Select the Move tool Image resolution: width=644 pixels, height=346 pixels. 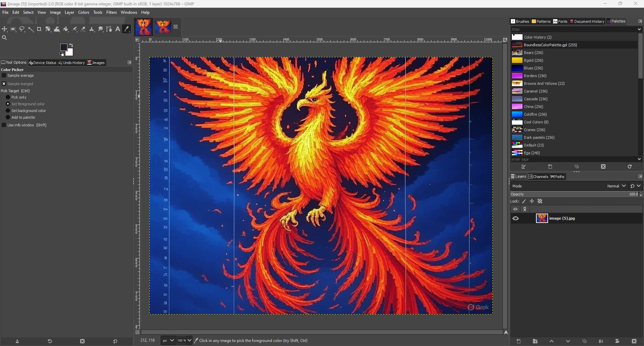click(x=4, y=29)
